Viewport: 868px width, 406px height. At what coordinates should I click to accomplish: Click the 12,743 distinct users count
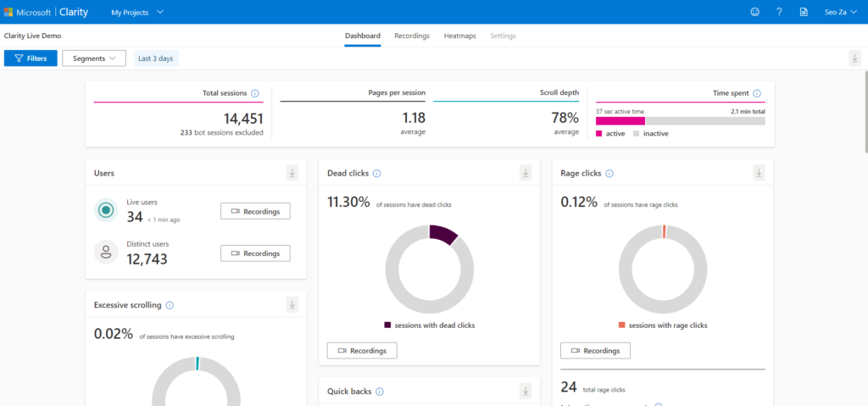click(147, 259)
